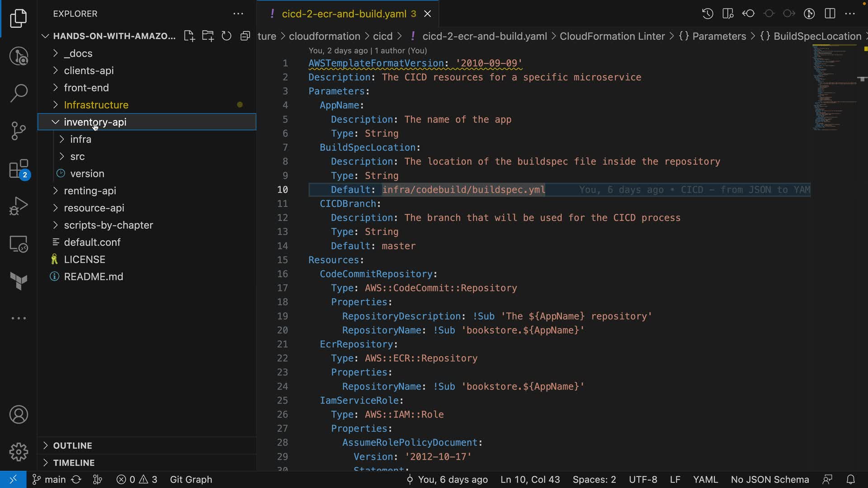Open README.md file in Explorer
The image size is (868, 488).
(93, 277)
